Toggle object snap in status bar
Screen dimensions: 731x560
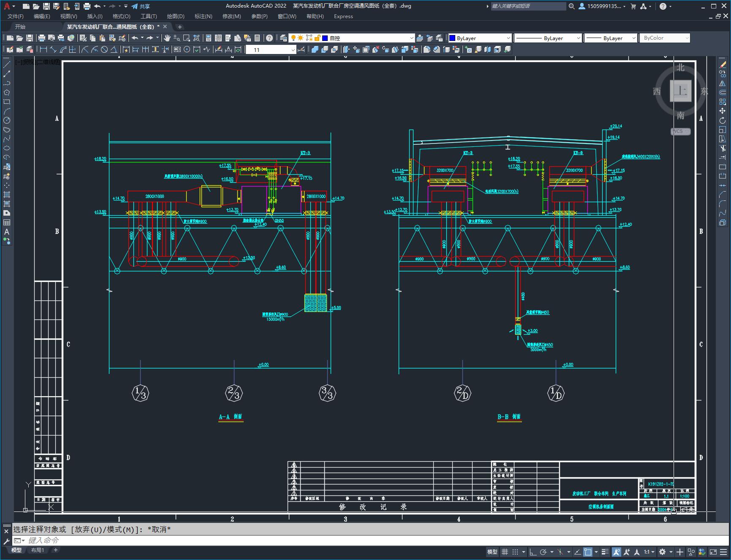[x=588, y=552]
